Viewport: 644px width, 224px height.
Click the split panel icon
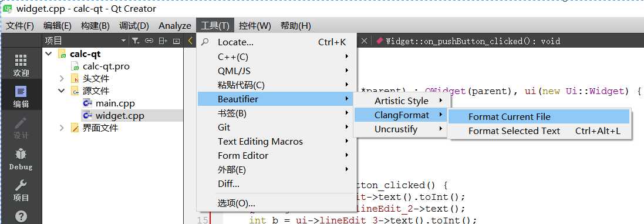pyautogui.click(x=163, y=41)
